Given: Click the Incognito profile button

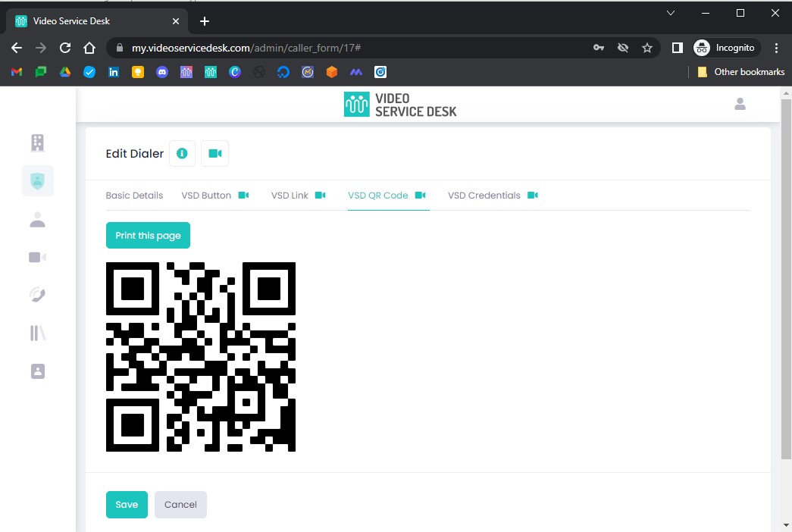Looking at the screenshot, I should (726, 48).
